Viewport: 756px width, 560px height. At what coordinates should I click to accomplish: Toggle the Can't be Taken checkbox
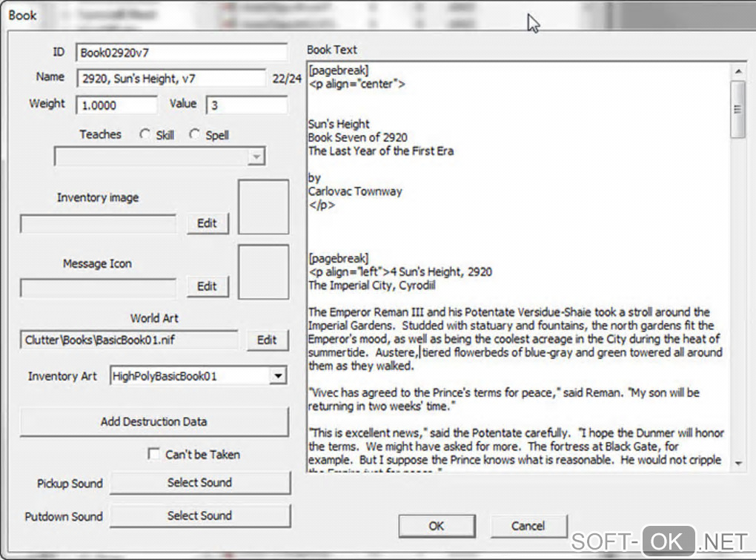coord(153,454)
